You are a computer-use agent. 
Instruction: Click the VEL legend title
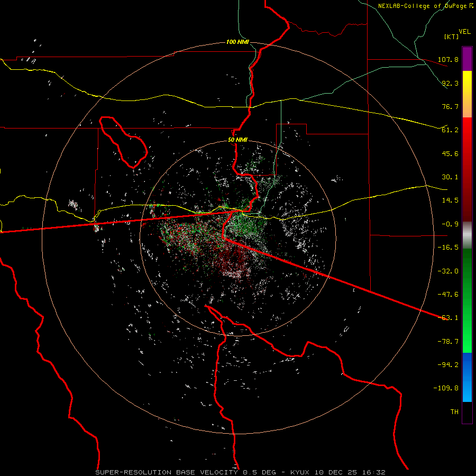(x=464, y=32)
